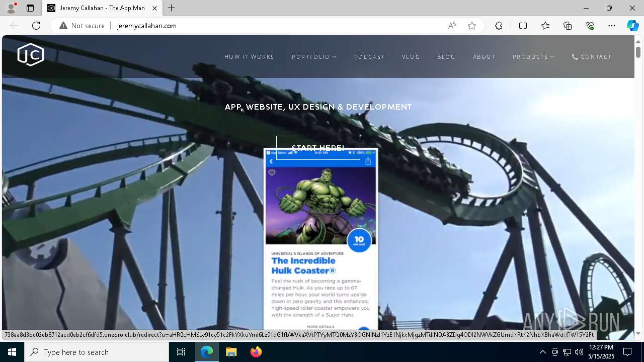
Task: Show hidden system tray icons
Action: coord(542,352)
